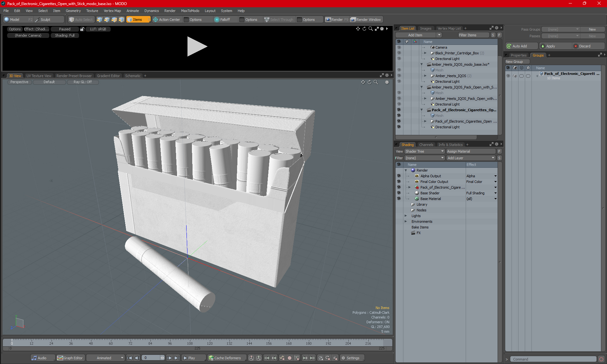Switch to Channels tab
This screenshot has height=364, width=607.
point(426,145)
